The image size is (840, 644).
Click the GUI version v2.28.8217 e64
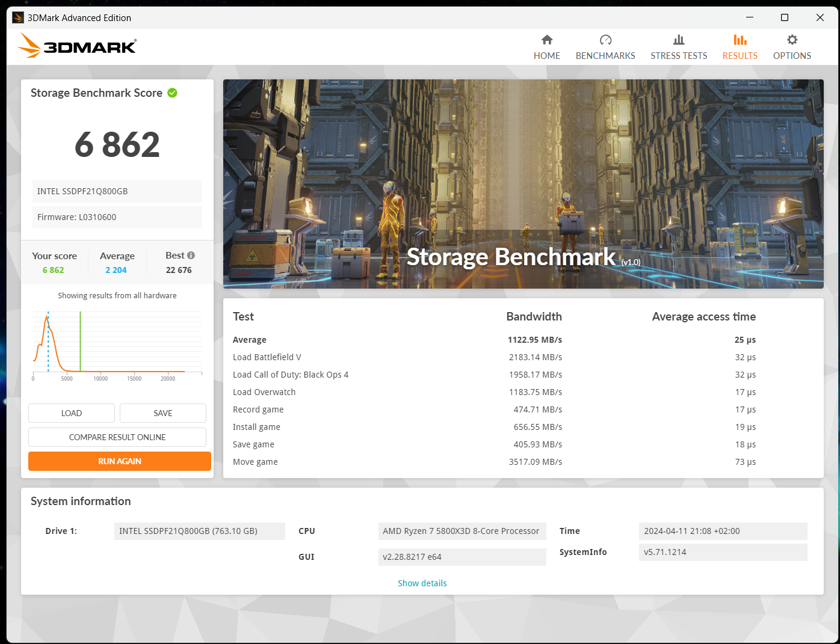point(462,557)
